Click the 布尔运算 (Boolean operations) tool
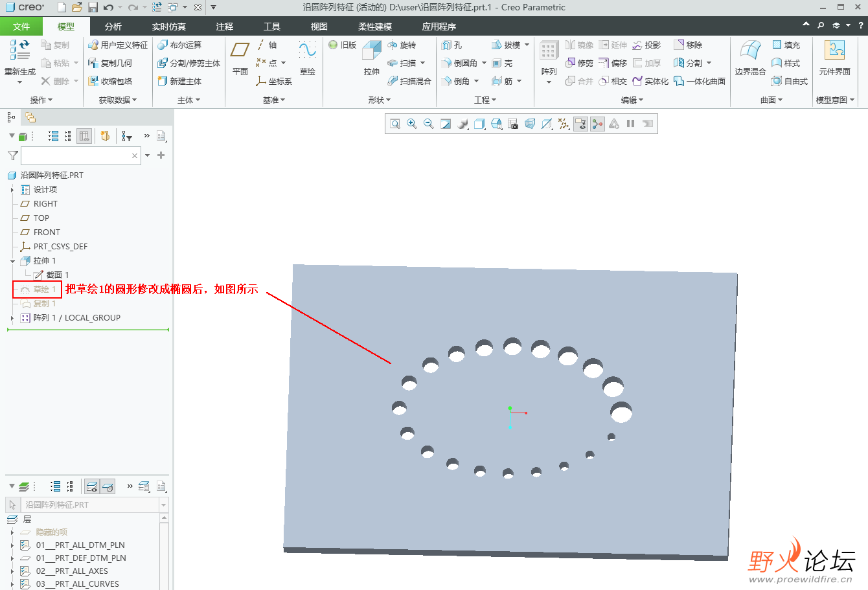This screenshot has height=590, width=868. 179,45
